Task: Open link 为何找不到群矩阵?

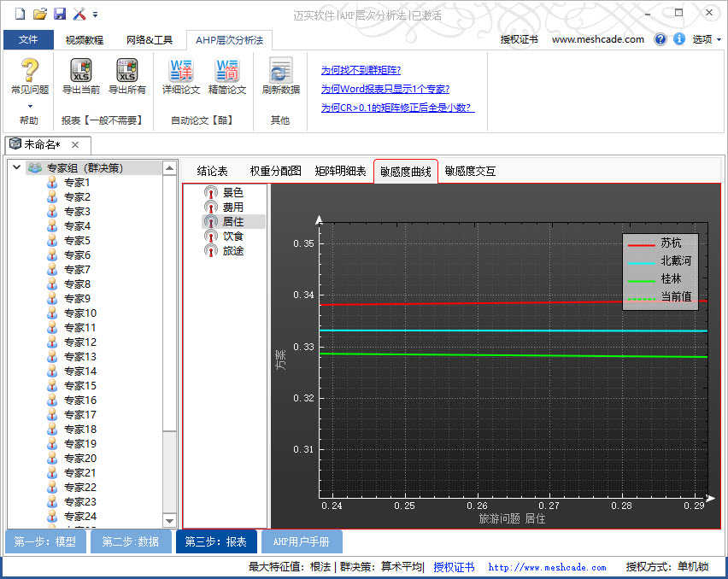Action: pos(361,70)
